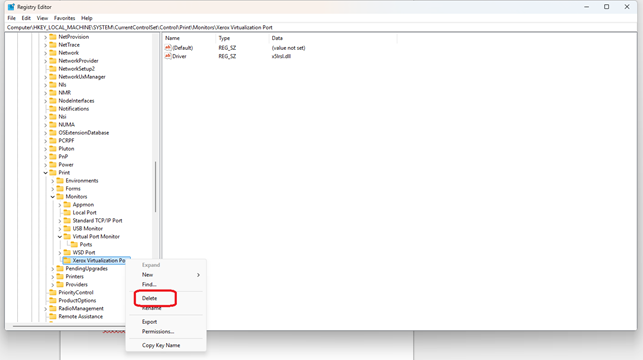
Task: Choose Export from the context menu
Action: point(149,322)
